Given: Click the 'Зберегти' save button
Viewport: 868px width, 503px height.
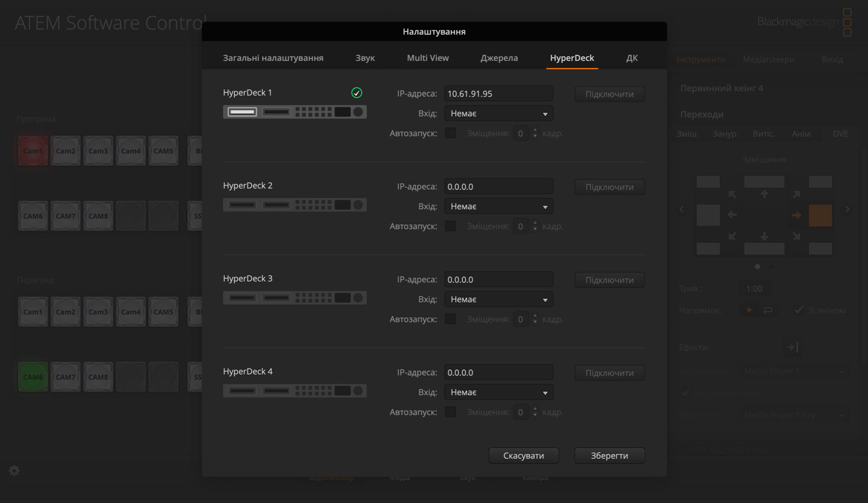Looking at the screenshot, I should [610, 455].
